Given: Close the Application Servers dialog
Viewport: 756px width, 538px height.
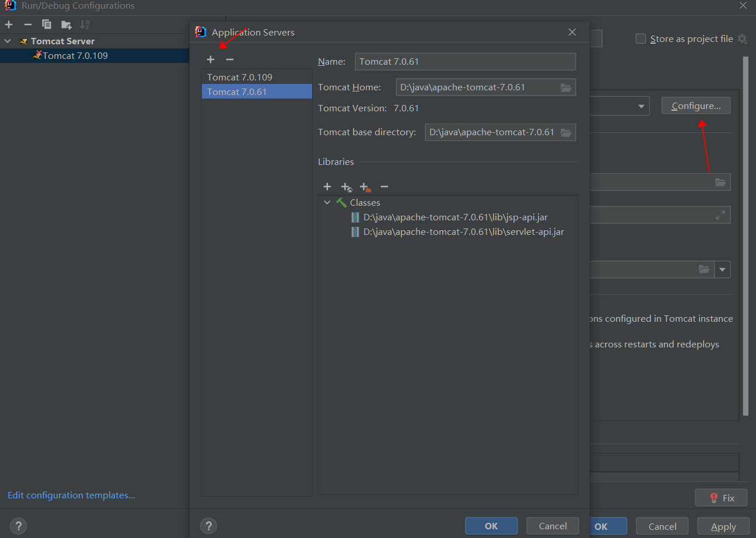Looking at the screenshot, I should pyautogui.click(x=572, y=33).
